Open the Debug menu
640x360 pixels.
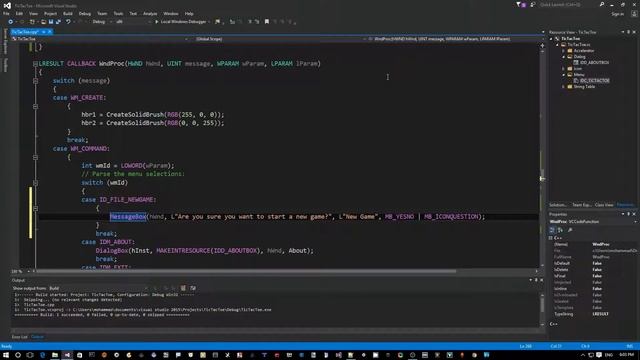[85, 13]
